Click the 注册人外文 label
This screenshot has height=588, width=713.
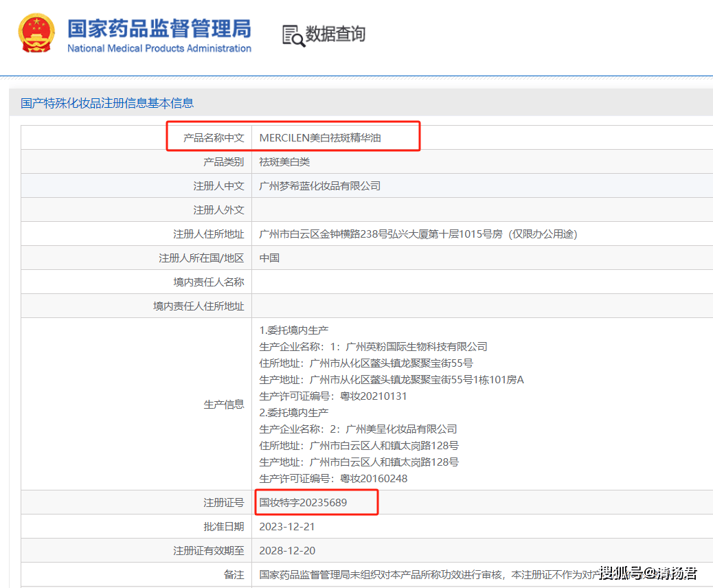click(x=218, y=210)
